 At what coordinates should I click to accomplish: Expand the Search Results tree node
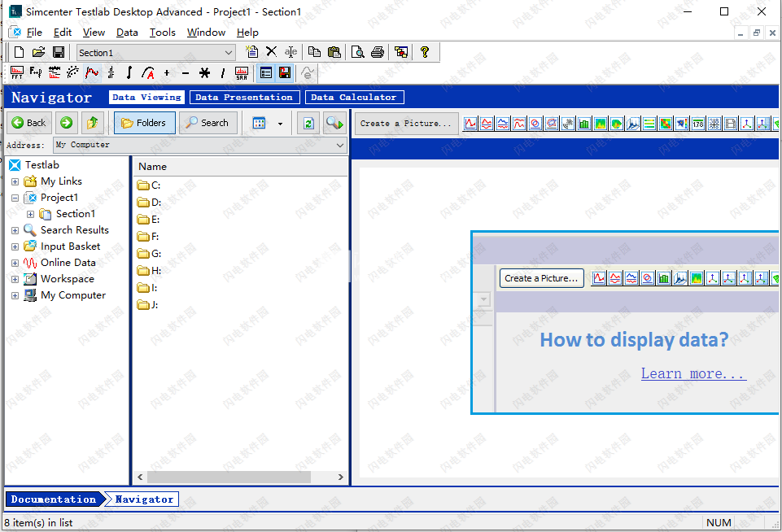pyautogui.click(x=15, y=230)
